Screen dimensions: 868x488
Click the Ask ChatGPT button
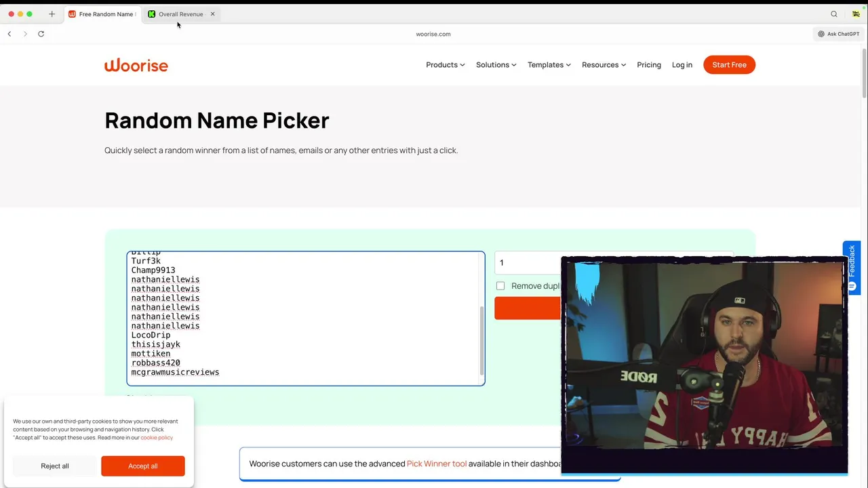coord(838,34)
